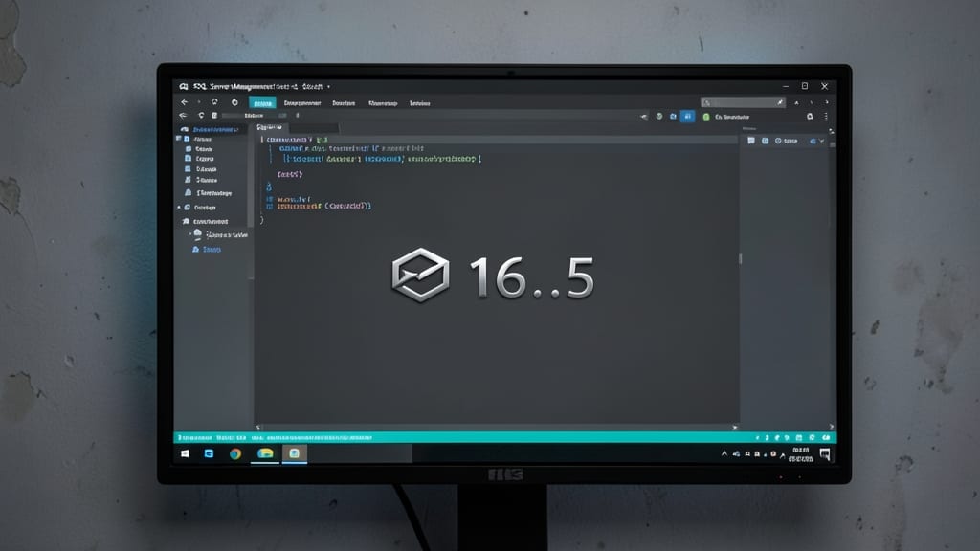Click the green circular check icon in the right toolbar

coord(658,116)
